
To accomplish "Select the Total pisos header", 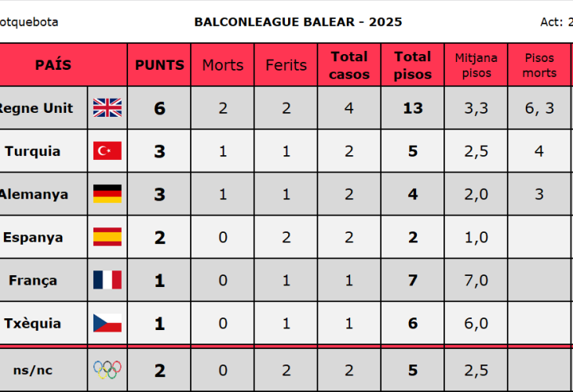I will [413, 65].
